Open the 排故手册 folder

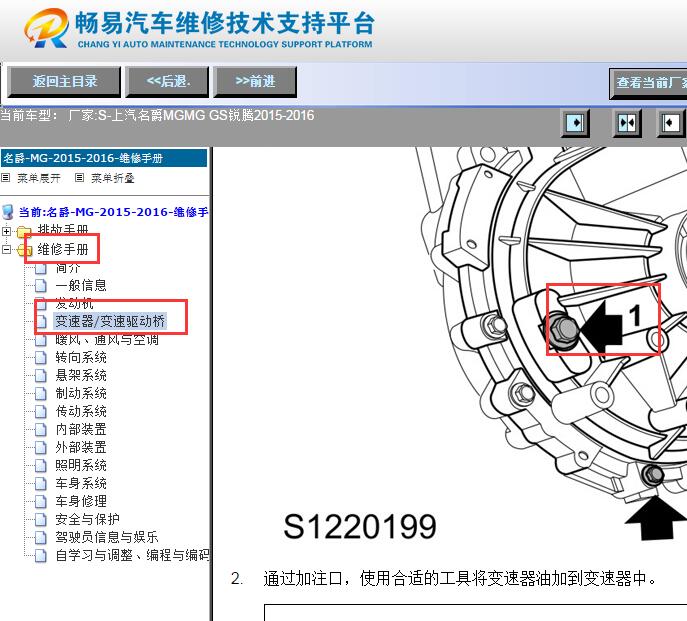click(63, 230)
